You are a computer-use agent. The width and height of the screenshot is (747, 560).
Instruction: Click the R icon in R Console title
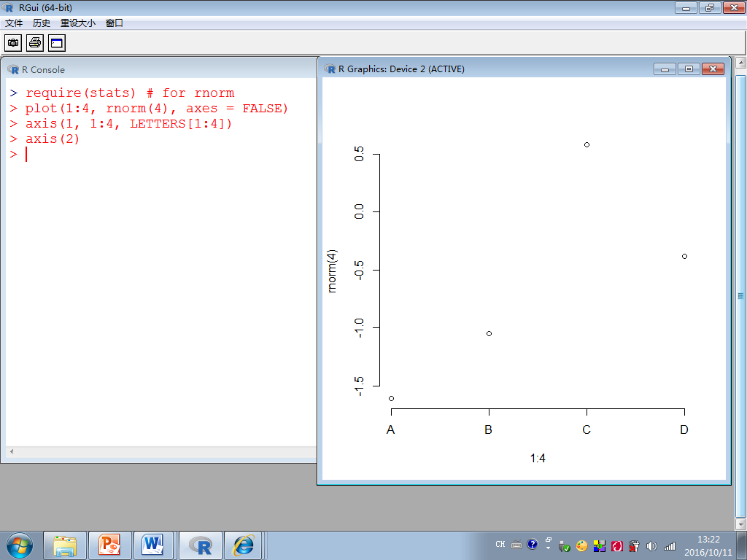pos(13,69)
